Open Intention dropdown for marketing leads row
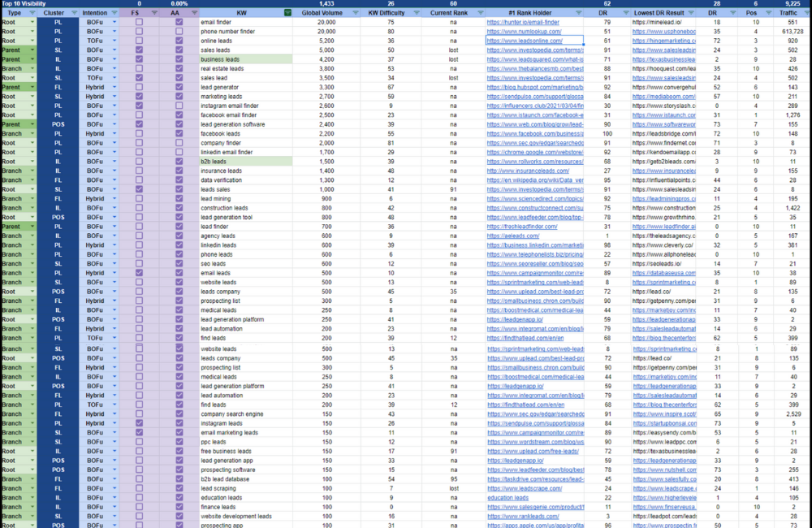The image size is (812, 528). tap(114, 97)
